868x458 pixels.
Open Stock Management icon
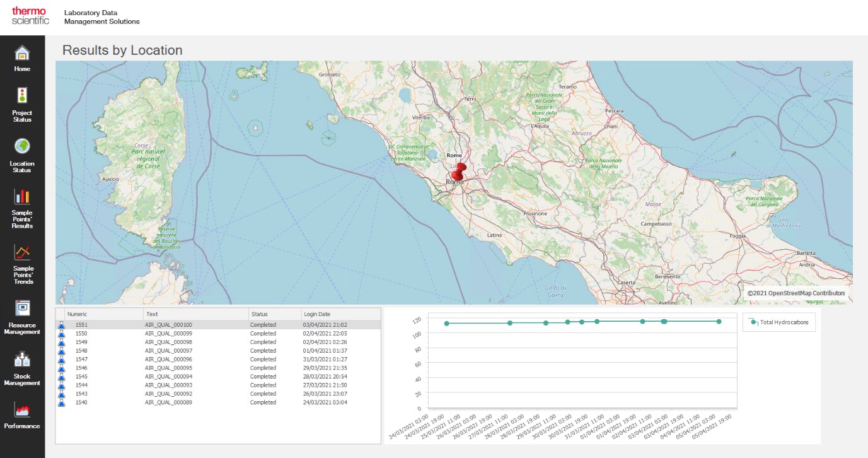22,360
